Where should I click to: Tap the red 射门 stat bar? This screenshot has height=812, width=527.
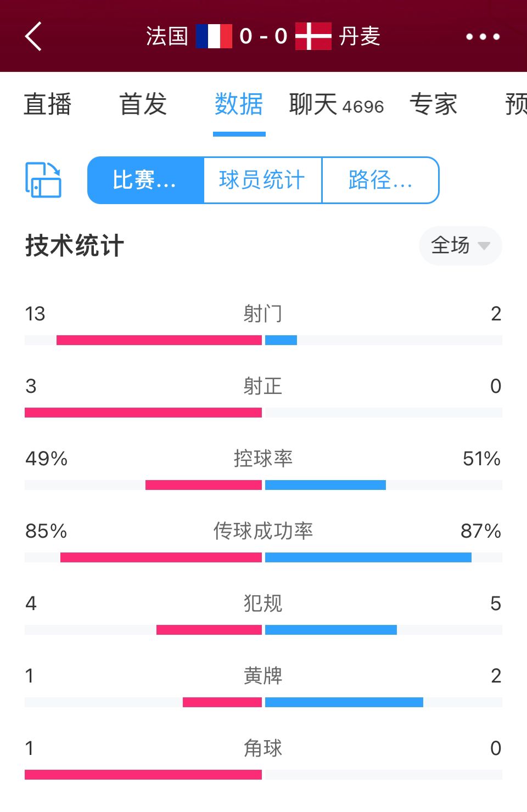[x=159, y=340]
